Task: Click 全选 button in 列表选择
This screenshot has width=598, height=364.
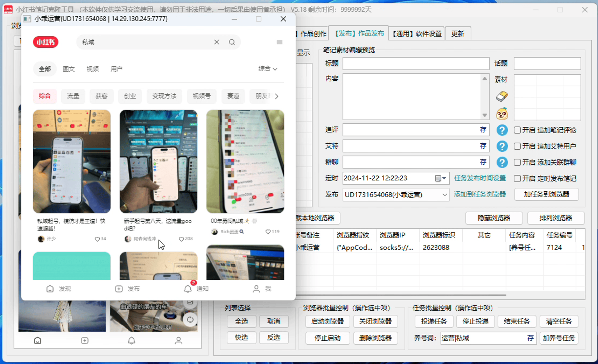Action: point(241,321)
